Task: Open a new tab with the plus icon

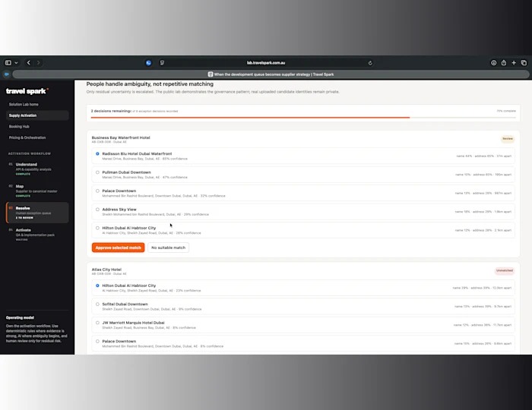Action: 514,63
